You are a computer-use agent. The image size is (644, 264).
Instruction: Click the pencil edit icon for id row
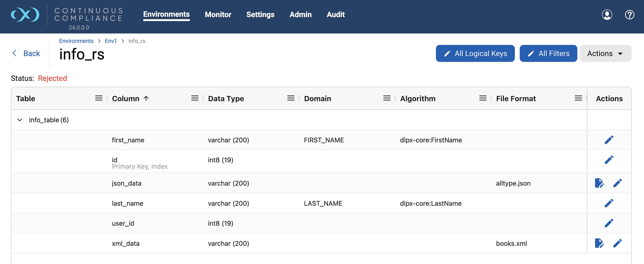pos(609,160)
